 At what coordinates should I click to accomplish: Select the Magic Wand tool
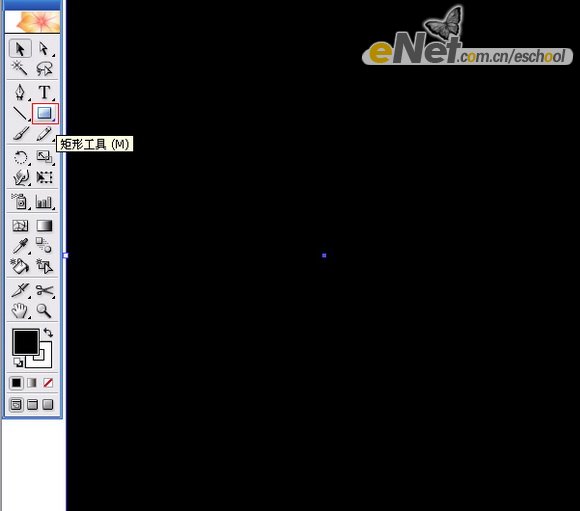point(20,68)
